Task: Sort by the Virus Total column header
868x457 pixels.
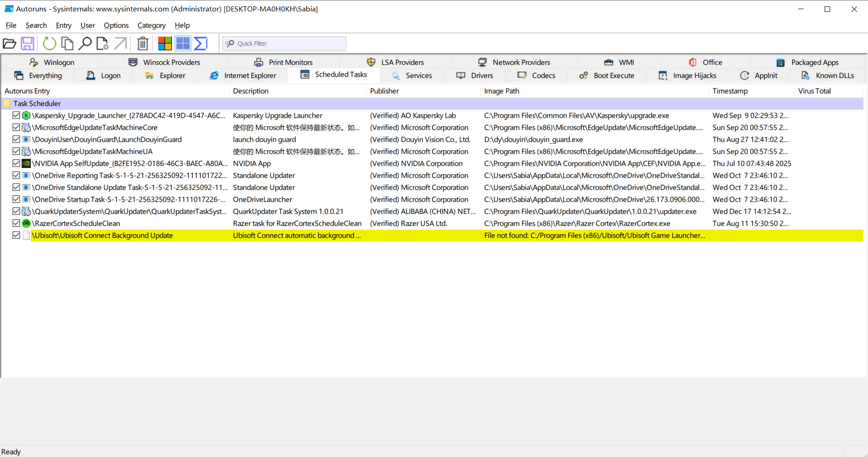Action: point(829,91)
